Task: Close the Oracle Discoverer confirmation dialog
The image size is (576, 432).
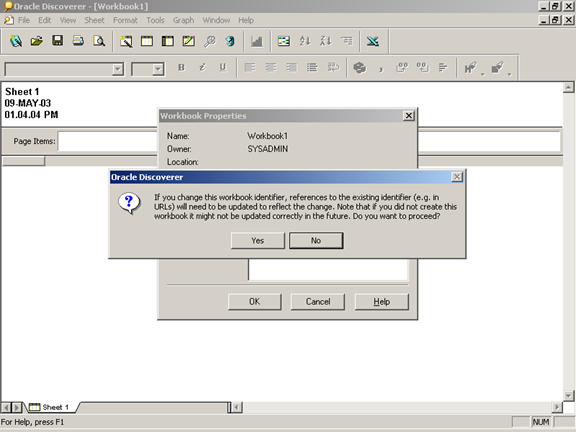Action: (x=457, y=177)
